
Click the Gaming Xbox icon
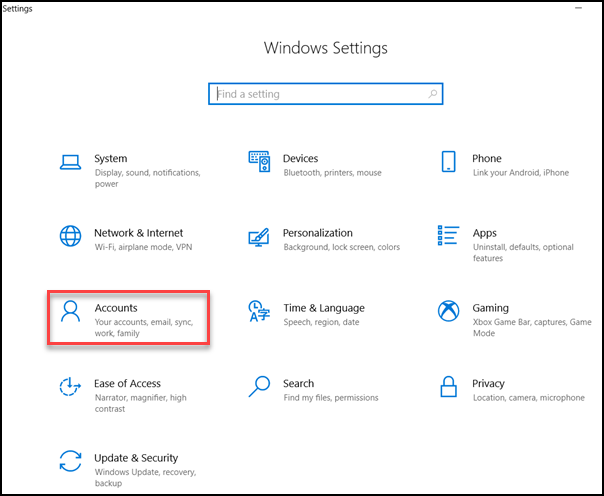[448, 311]
